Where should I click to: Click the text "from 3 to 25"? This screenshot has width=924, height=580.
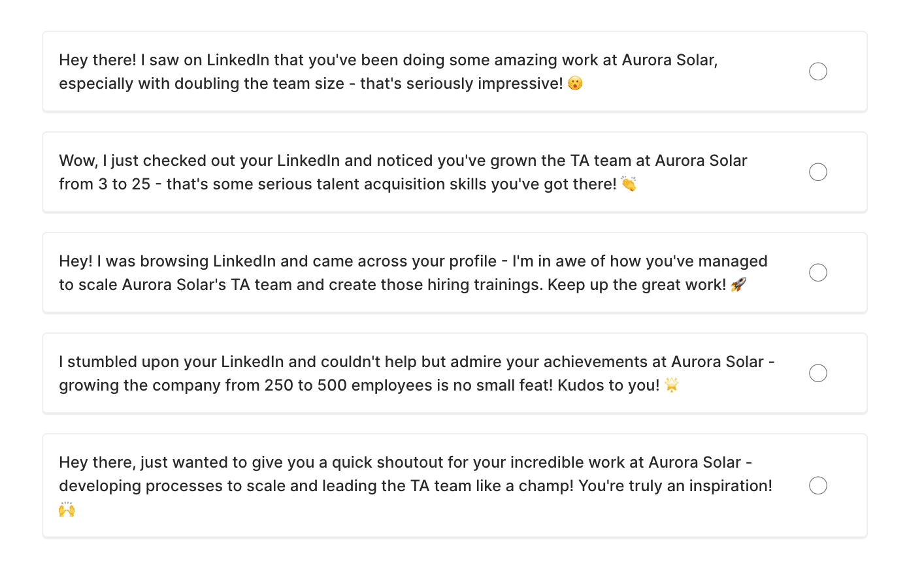click(105, 184)
